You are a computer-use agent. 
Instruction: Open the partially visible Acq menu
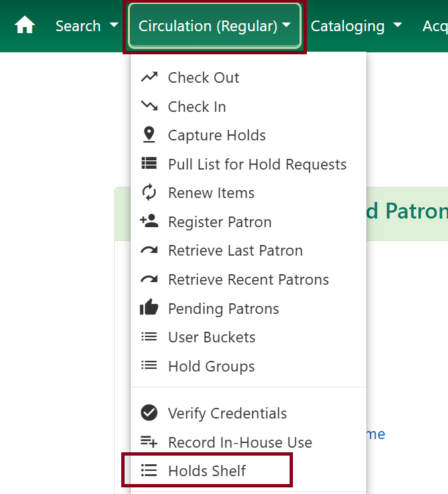[435, 26]
